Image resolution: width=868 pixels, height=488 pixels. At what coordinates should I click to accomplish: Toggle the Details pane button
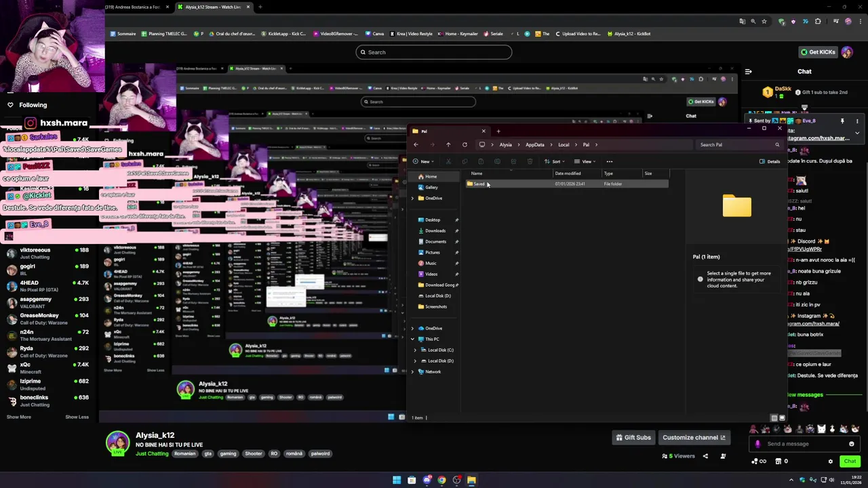pos(770,161)
